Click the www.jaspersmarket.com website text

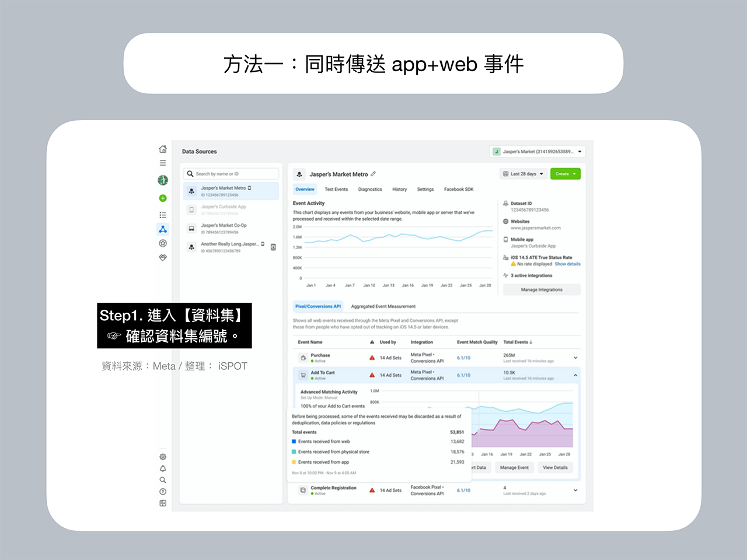(535, 228)
